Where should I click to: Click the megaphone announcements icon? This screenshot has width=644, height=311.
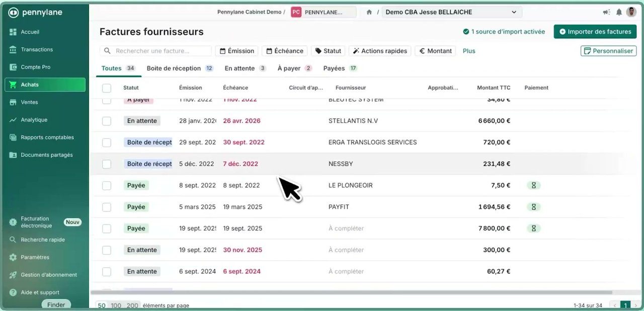click(606, 12)
